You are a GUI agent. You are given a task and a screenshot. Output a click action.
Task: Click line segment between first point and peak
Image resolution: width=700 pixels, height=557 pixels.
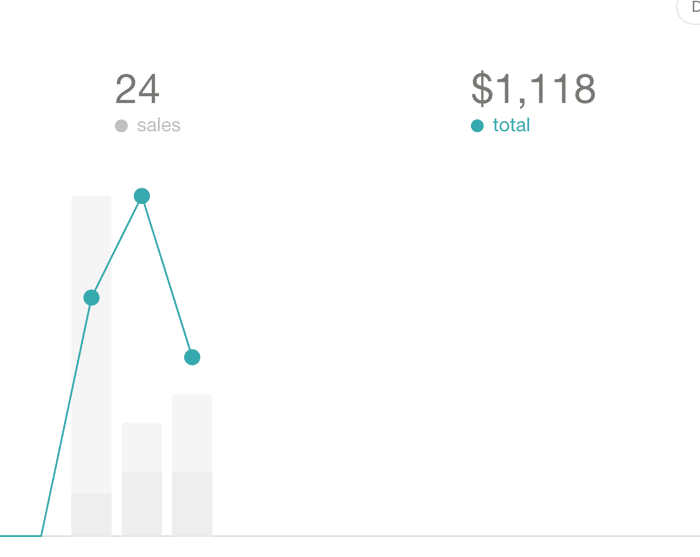point(117,247)
